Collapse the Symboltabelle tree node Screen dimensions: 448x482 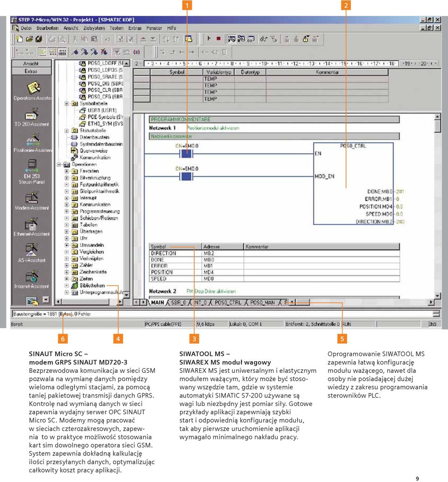pyautogui.click(x=66, y=104)
